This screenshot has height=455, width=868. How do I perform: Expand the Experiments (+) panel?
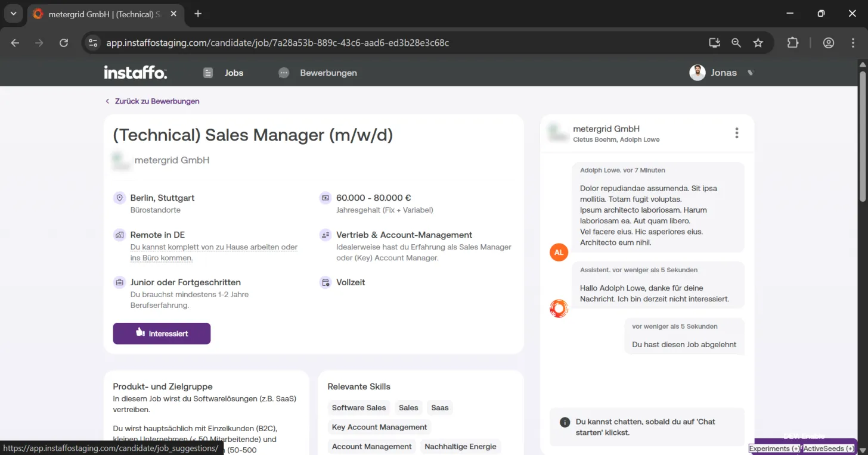[x=774, y=448]
